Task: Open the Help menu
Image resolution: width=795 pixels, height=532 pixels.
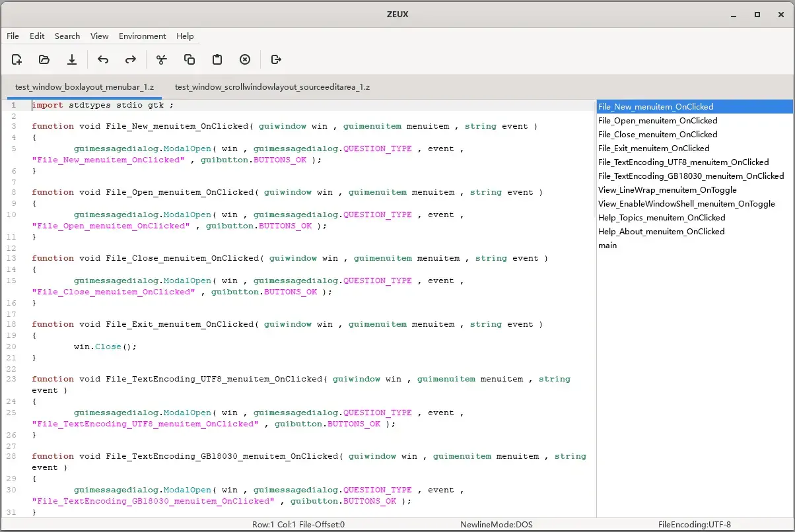Action: pos(185,36)
